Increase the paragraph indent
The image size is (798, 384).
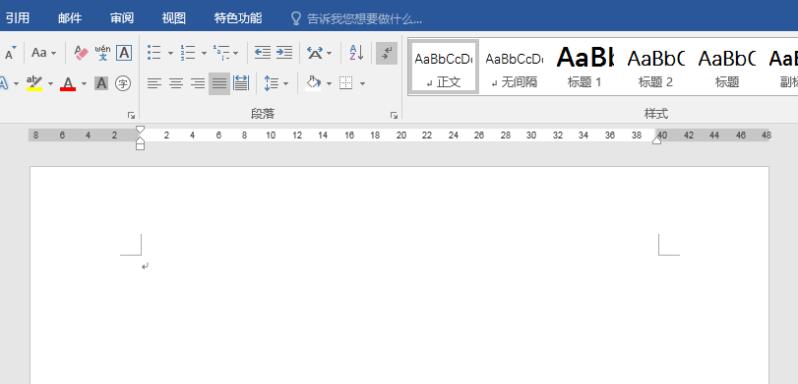pyautogui.click(x=284, y=53)
